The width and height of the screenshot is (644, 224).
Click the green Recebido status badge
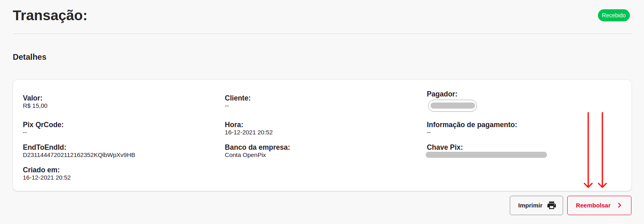click(x=613, y=15)
